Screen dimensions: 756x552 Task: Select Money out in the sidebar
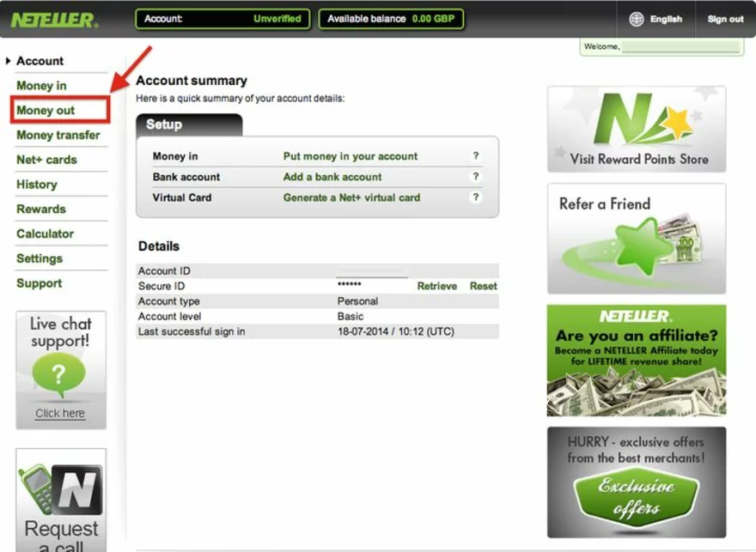46,110
